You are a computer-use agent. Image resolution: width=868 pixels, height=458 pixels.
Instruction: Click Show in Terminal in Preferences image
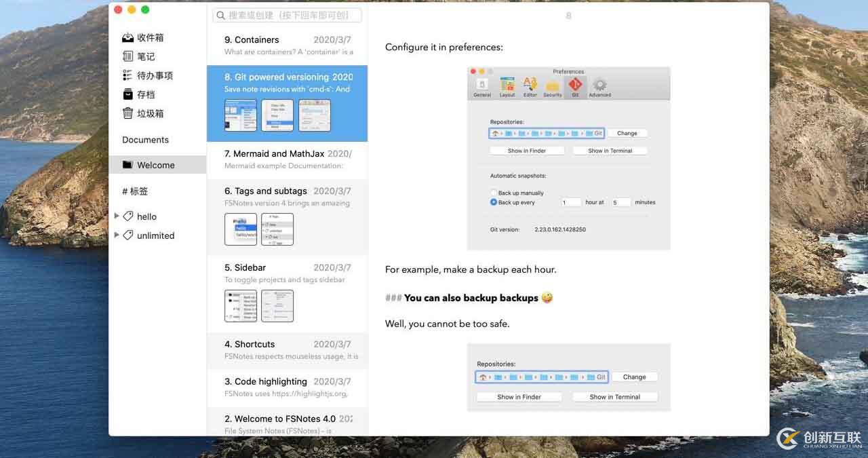tap(610, 151)
